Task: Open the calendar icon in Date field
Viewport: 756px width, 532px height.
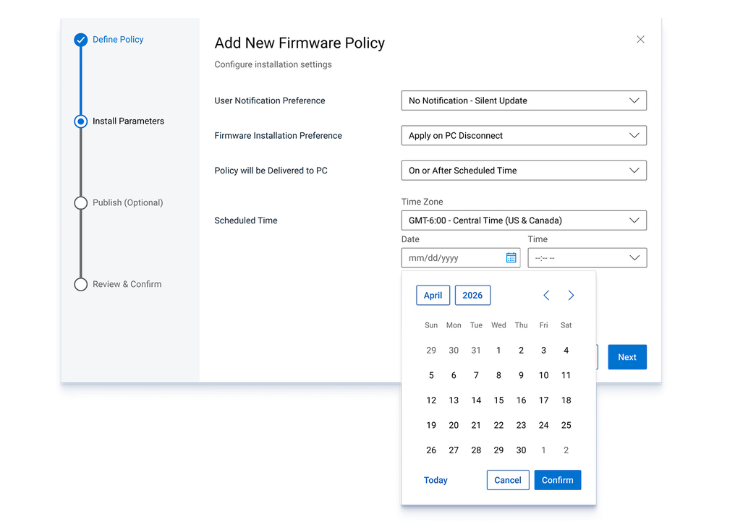Action: click(x=511, y=258)
